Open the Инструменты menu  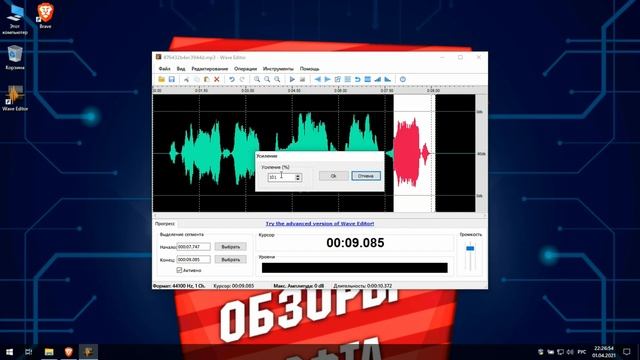coord(278,69)
